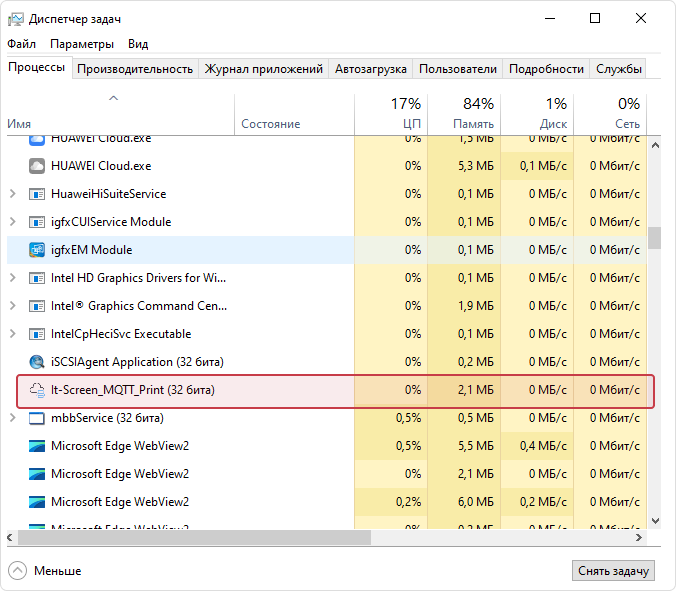Click the Task Manager title bar icon

tap(16, 18)
